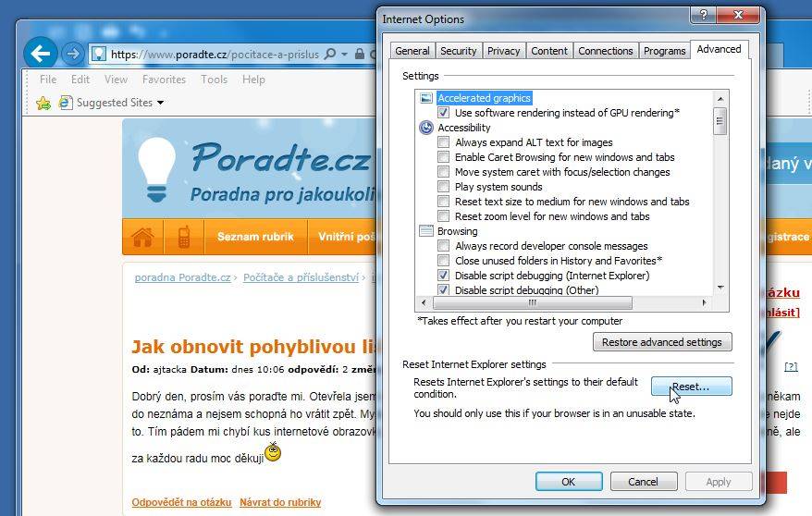Click Cancel in Internet Options
Image resolution: width=812 pixels, height=516 pixels.
[643, 482]
